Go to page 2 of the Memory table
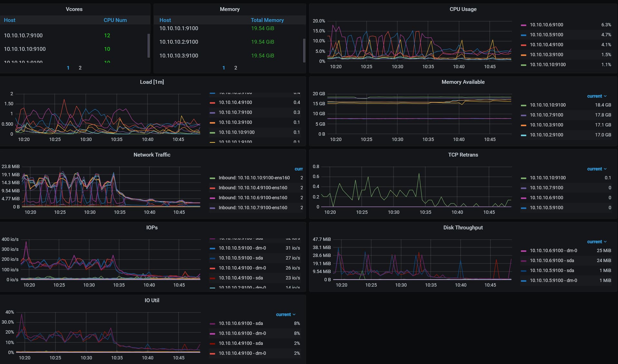This screenshot has height=364, width=618. [236, 68]
